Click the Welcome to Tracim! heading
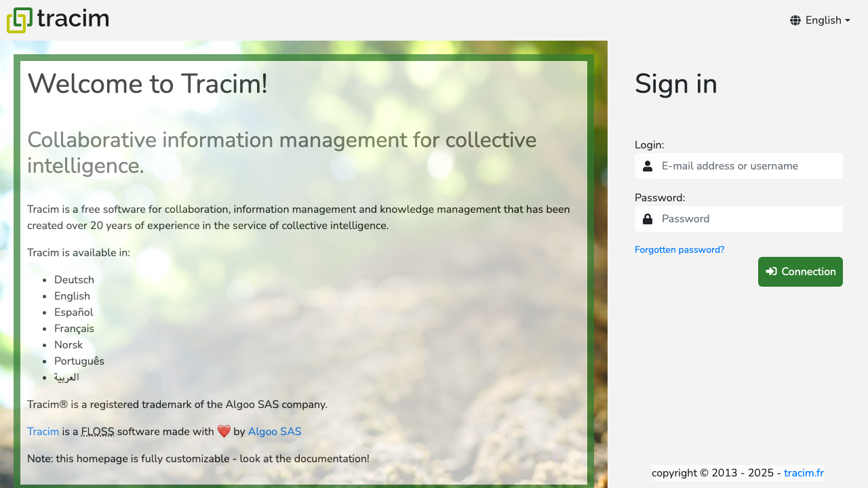 [x=147, y=84]
